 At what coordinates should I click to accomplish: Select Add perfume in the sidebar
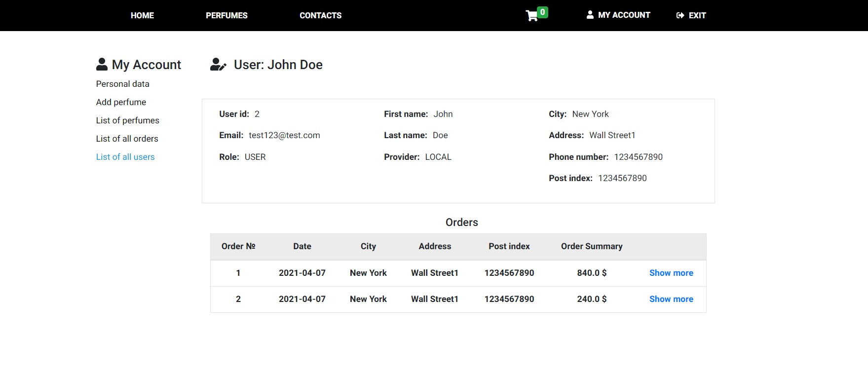coord(121,102)
